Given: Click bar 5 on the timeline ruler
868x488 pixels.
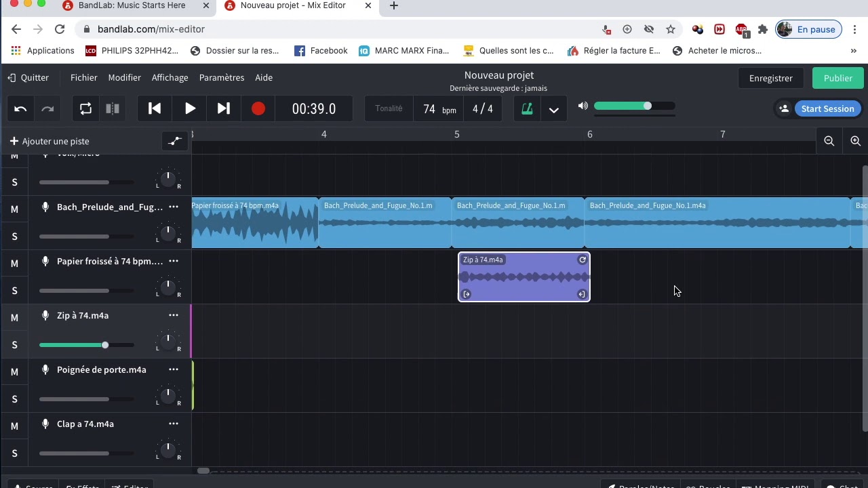Looking at the screenshot, I should coord(456,134).
